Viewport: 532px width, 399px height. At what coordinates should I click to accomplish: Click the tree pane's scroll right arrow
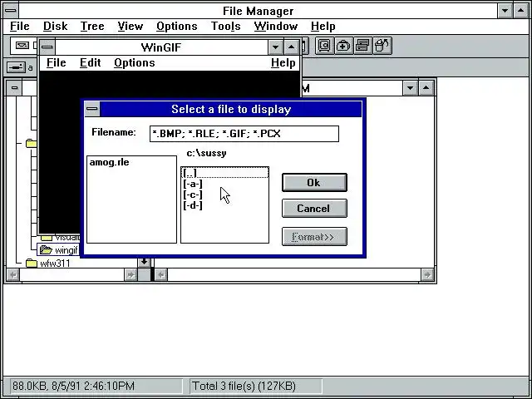(x=131, y=274)
